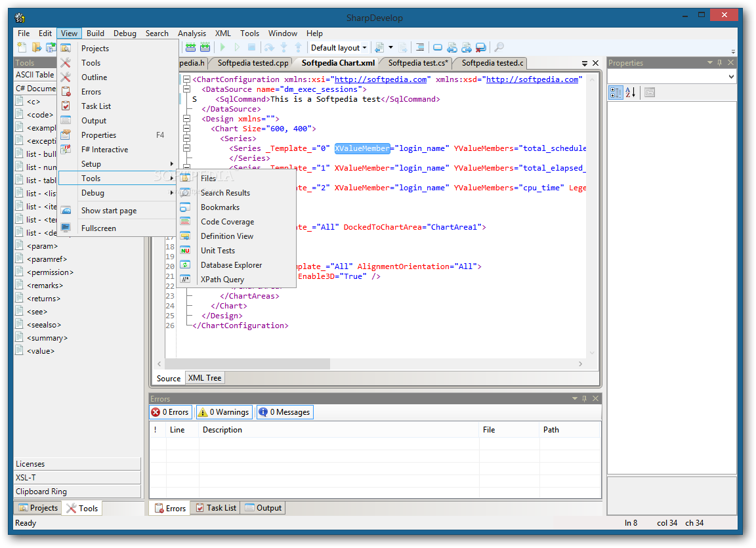Image resolution: width=756 pixels, height=548 pixels.
Task: Click the Step Into down-arrow icon
Action: pos(284,47)
